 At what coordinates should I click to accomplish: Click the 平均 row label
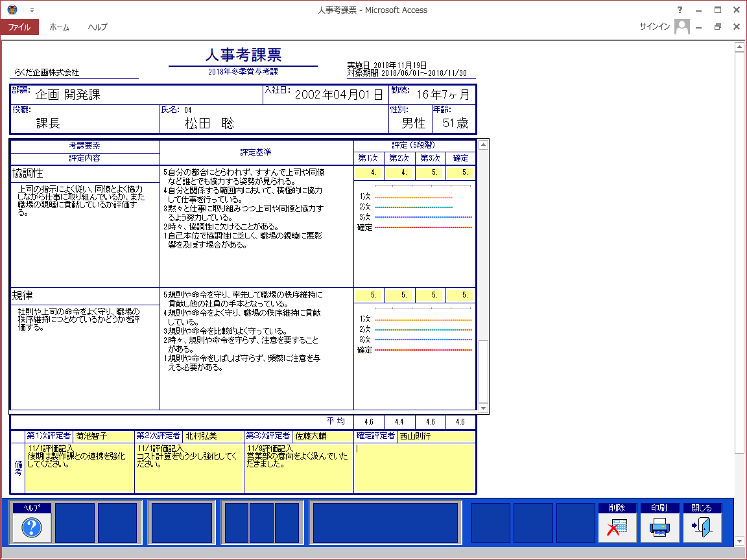point(336,421)
